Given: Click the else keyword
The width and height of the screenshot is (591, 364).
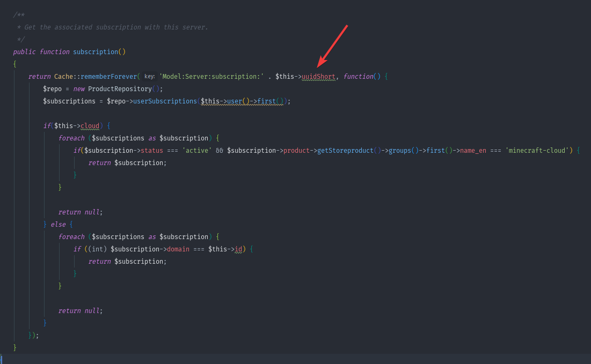Looking at the screenshot, I should [58, 225].
